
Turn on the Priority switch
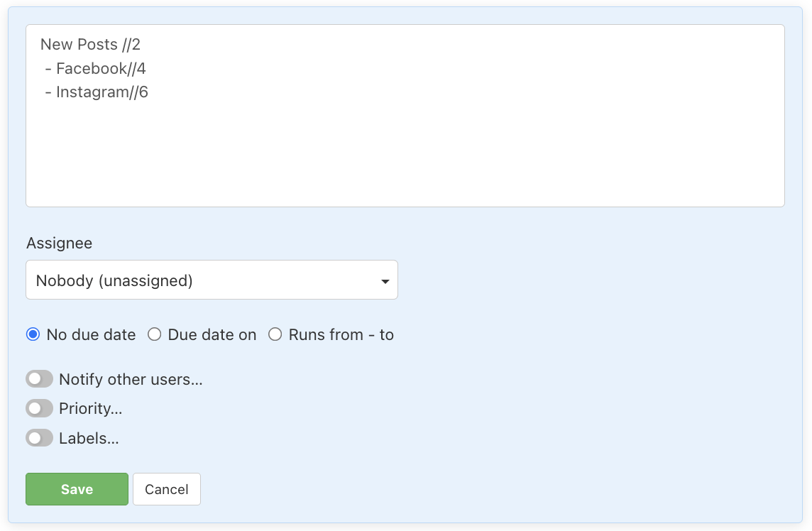(x=39, y=408)
